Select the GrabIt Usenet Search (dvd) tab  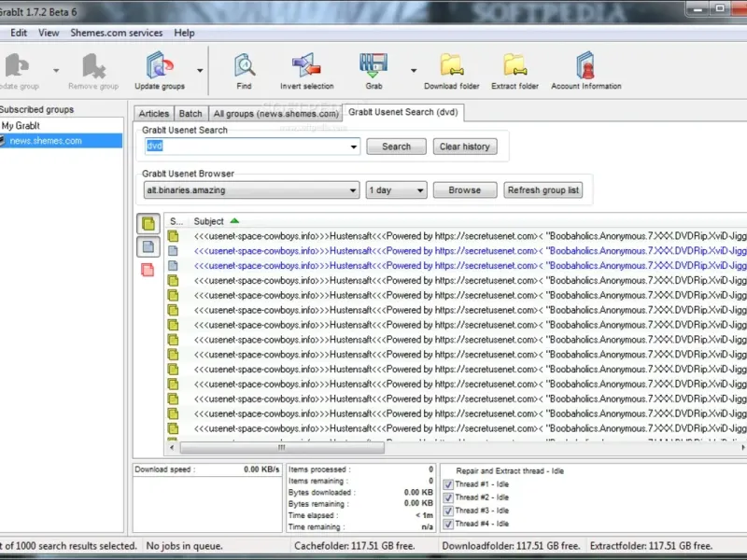pyautogui.click(x=403, y=112)
